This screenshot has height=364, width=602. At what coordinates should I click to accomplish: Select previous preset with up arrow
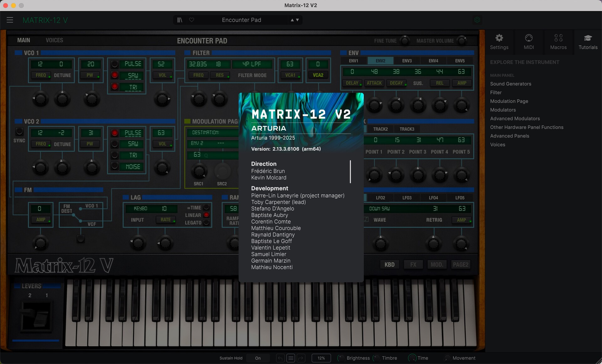click(292, 20)
